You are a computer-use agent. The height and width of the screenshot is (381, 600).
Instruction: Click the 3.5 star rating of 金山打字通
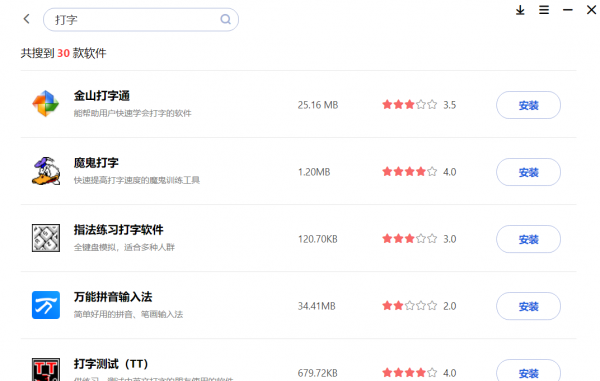pyautogui.click(x=419, y=104)
